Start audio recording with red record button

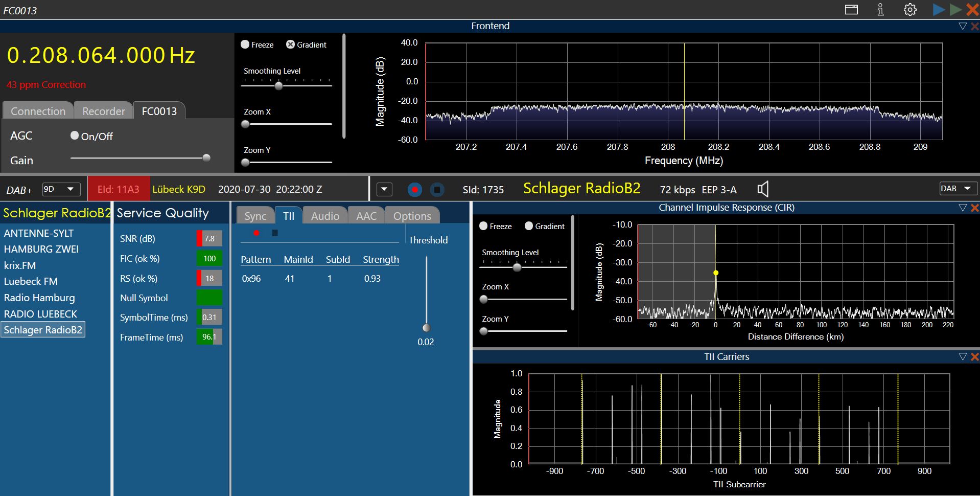tap(415, 190)
